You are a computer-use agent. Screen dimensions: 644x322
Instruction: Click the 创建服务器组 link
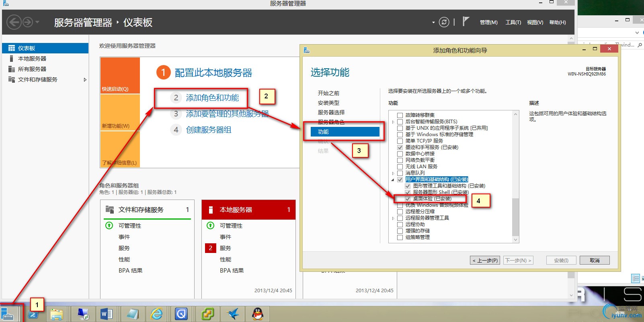[209, 130]
